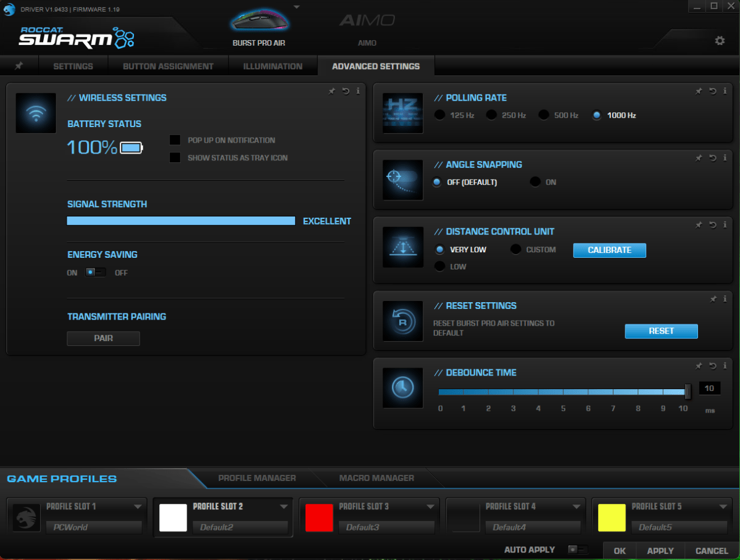Open Polling Rate info tooltip
The image size is (740, 560).
725,91
